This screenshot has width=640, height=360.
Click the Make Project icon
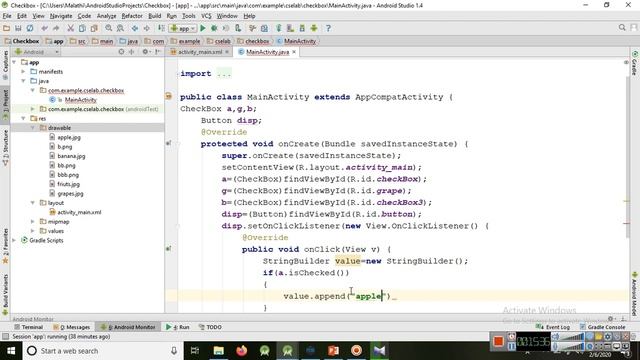[x=161, y=28]
